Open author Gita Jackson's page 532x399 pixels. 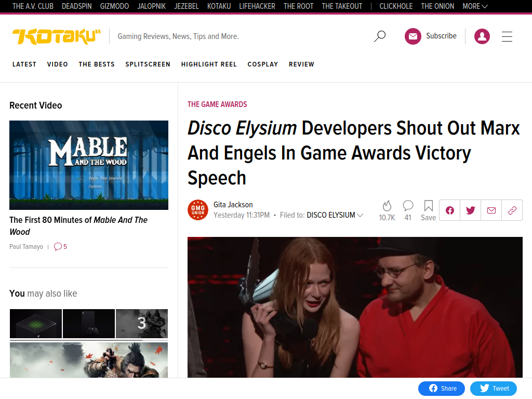233,205
